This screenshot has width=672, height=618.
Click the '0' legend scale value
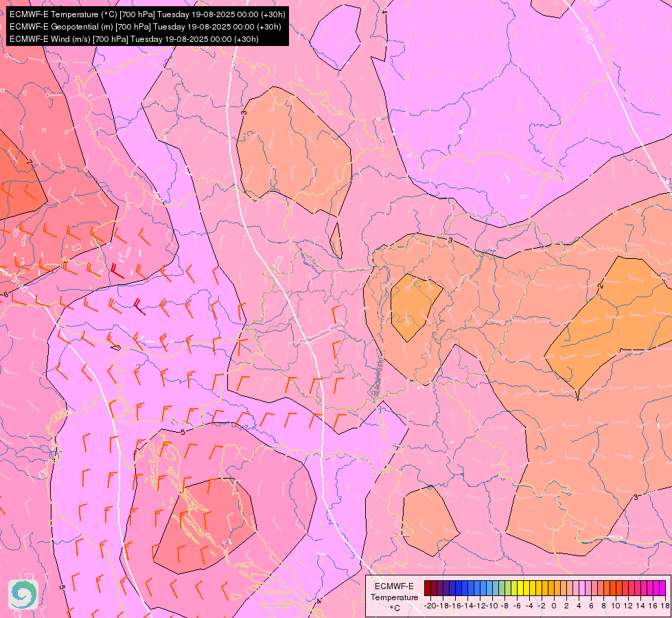(x=554, y=606)
